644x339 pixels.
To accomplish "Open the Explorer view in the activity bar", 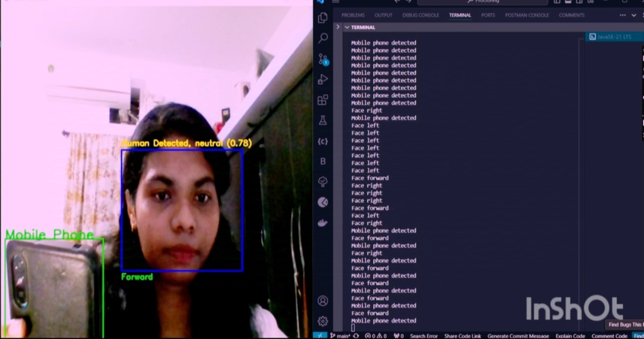I will (323, 18).
